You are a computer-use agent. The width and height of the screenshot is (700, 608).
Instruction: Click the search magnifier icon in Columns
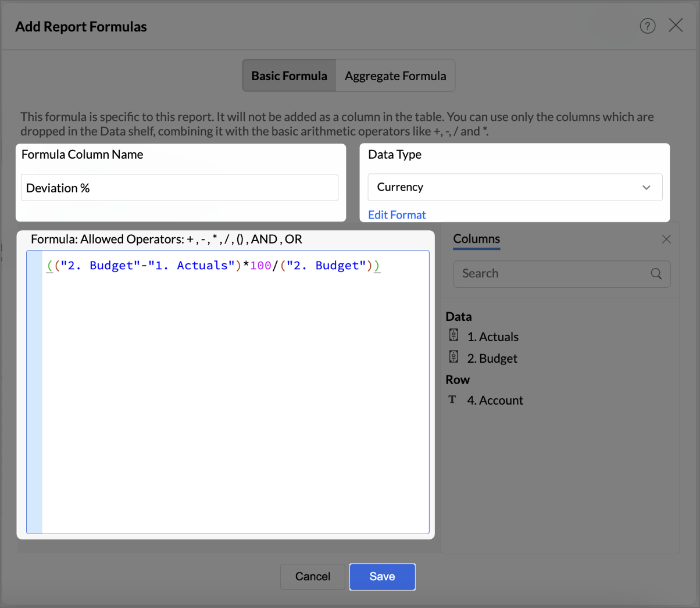(656, 274)
